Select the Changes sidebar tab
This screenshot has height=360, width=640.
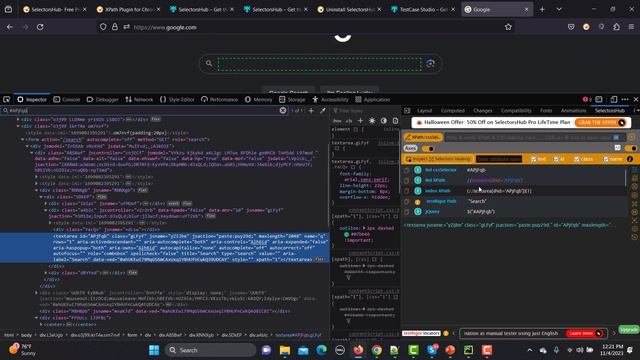(x=483, y=111)
